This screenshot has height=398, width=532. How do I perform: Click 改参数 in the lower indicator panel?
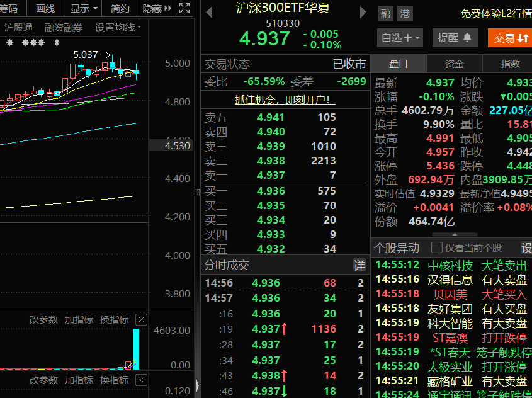(44, 380)
